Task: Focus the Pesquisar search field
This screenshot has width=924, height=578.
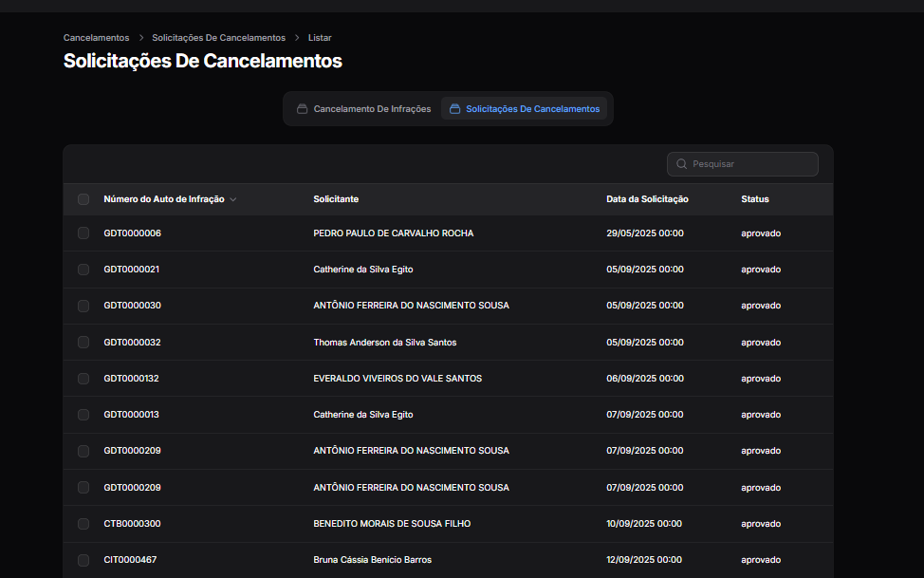Action: 751,164
